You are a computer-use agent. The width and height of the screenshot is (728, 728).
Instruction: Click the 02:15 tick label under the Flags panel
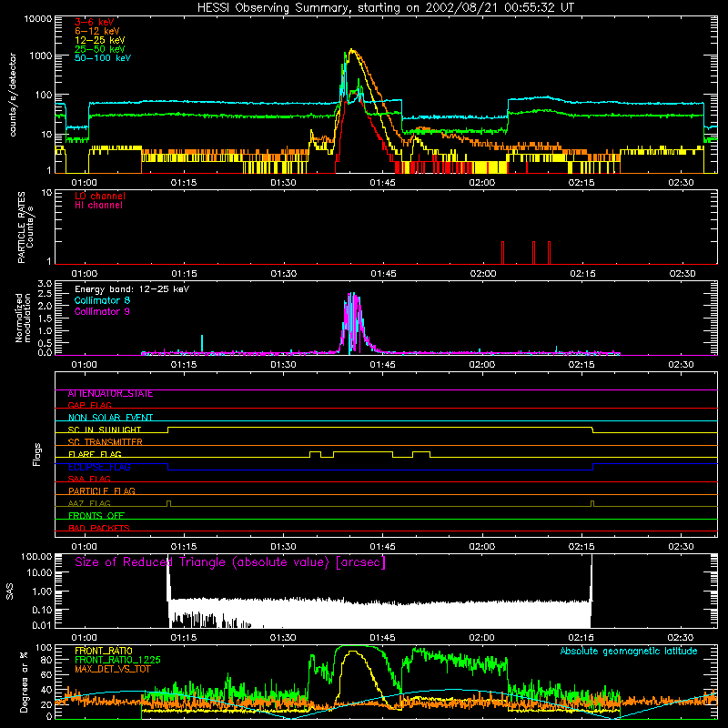(x=581, y=547)
